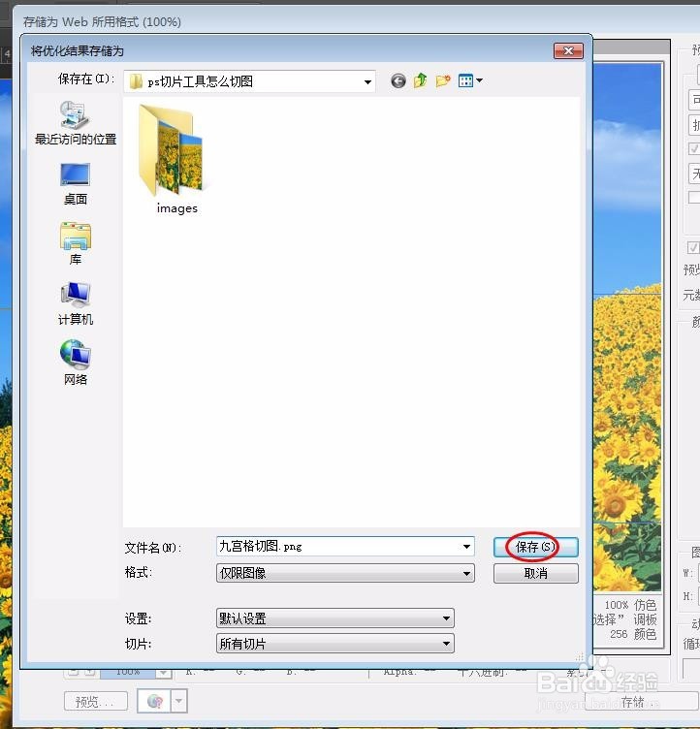Open the 切片 dropdown 所有切片

click(x=334, y=644)
